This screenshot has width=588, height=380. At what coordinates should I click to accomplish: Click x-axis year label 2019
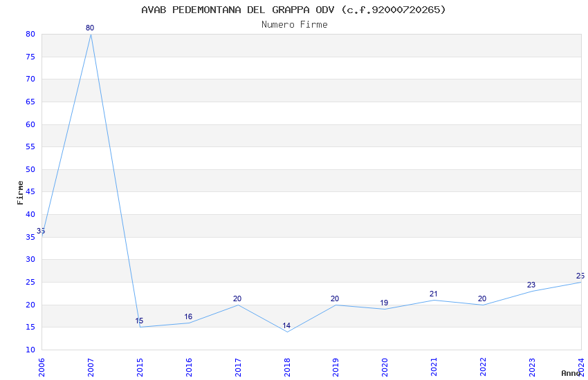tap(336, 368)
